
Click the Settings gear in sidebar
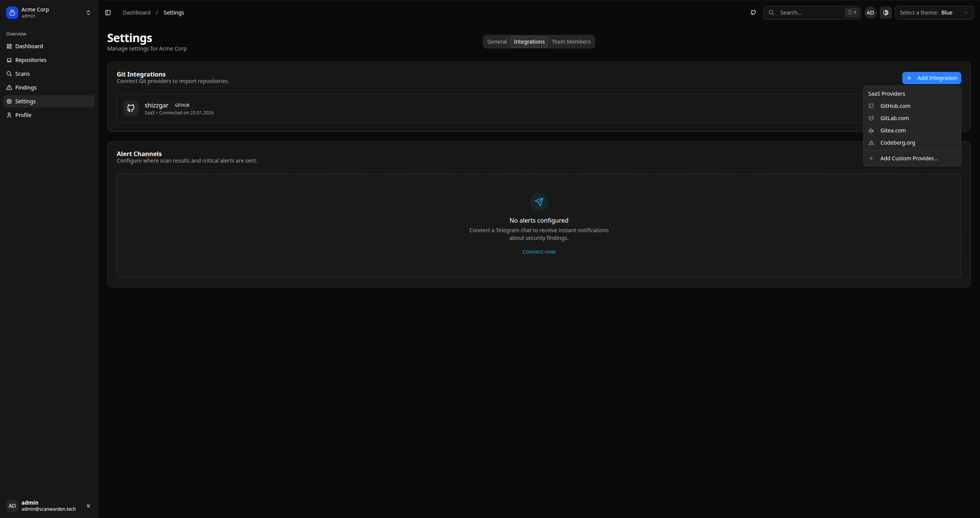click(9, 101)
